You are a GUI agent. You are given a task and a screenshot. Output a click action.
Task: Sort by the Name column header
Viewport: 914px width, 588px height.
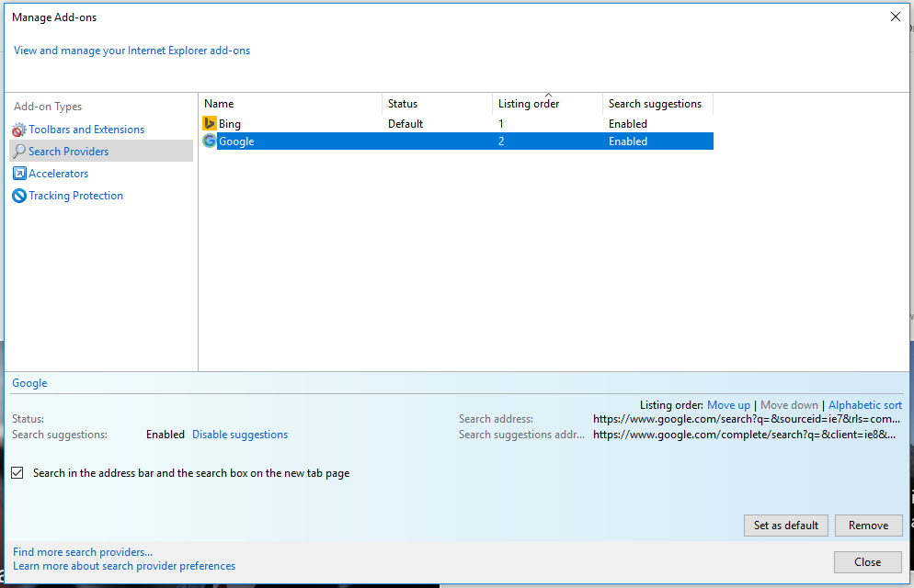[x=291, y=104]
